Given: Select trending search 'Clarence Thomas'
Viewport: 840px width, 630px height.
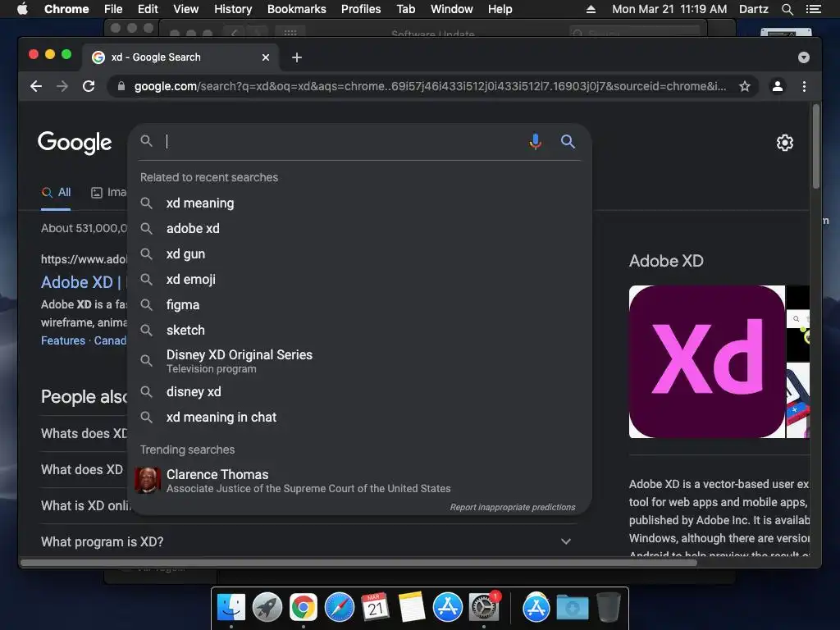Looking at the screenshot, I should [x=360, y=481].
